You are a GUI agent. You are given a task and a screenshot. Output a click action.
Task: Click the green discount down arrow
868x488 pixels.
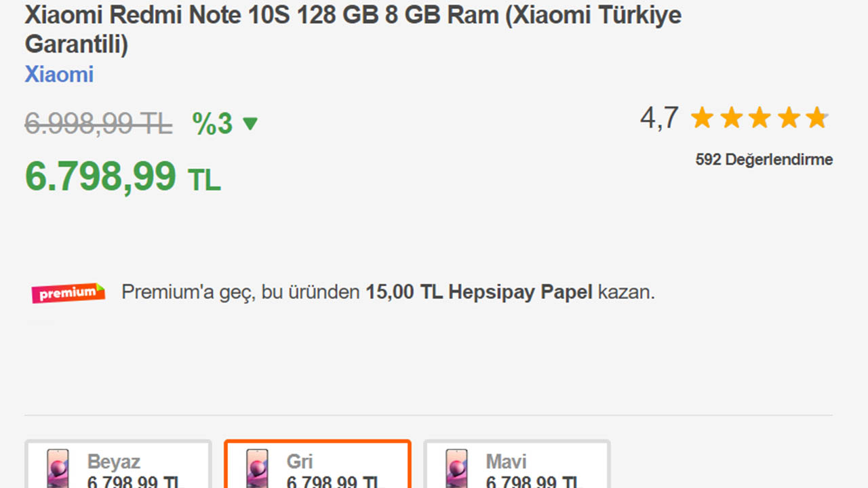250,124
